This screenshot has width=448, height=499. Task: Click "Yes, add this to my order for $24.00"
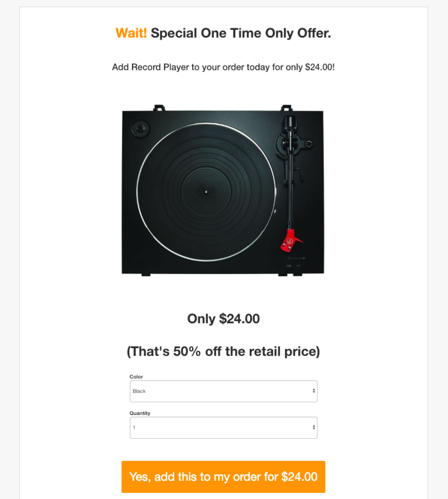pos(223,477)
